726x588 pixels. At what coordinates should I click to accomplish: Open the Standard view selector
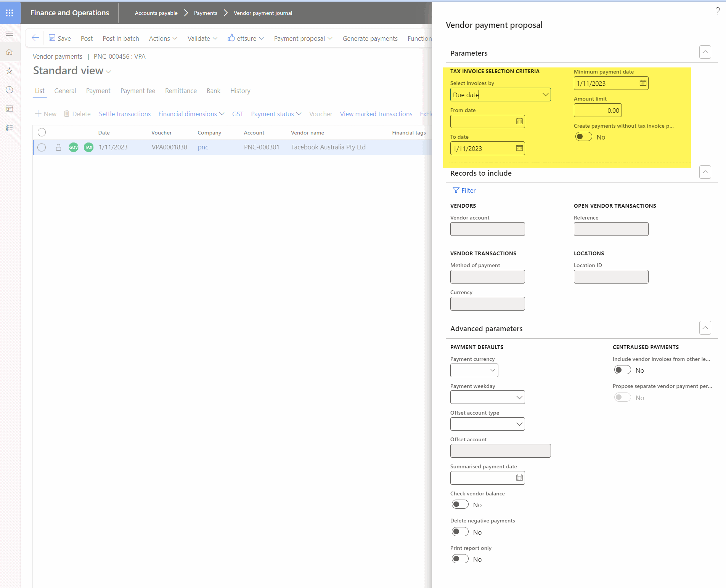(x=72, y=71)
